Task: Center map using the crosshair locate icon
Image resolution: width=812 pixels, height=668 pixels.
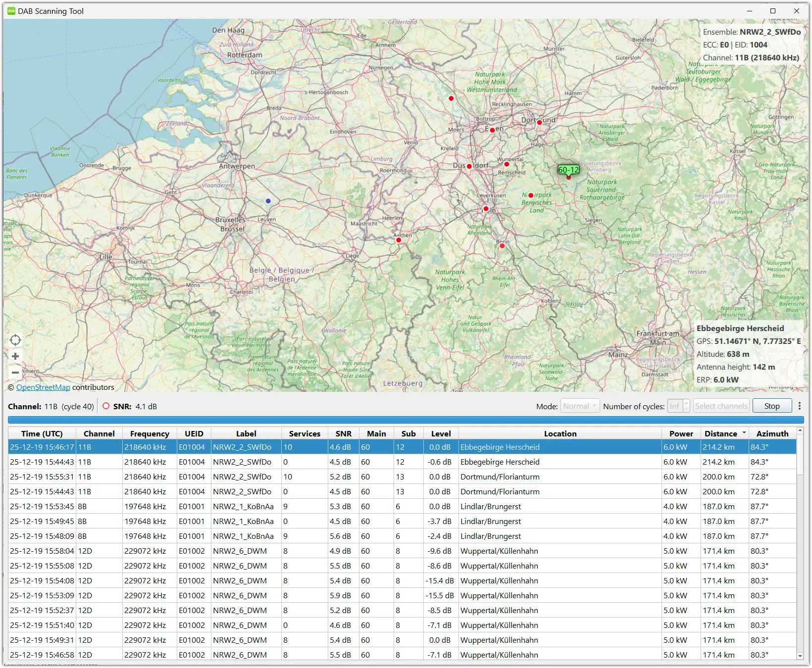Action: tap(15, 340)
